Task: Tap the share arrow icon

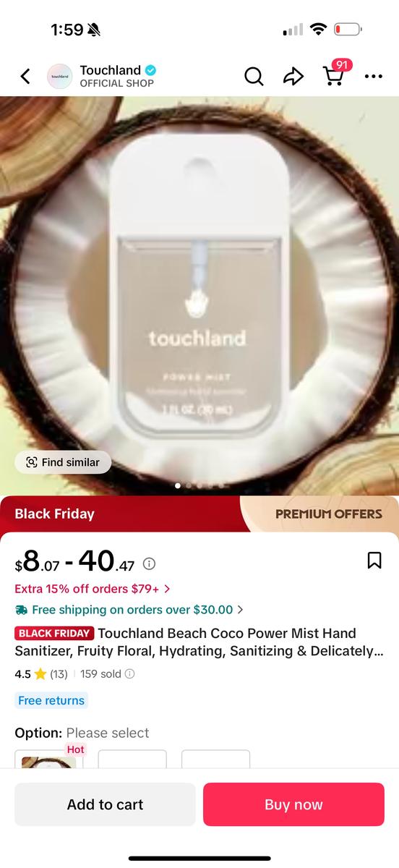Action: click(293, 76)
